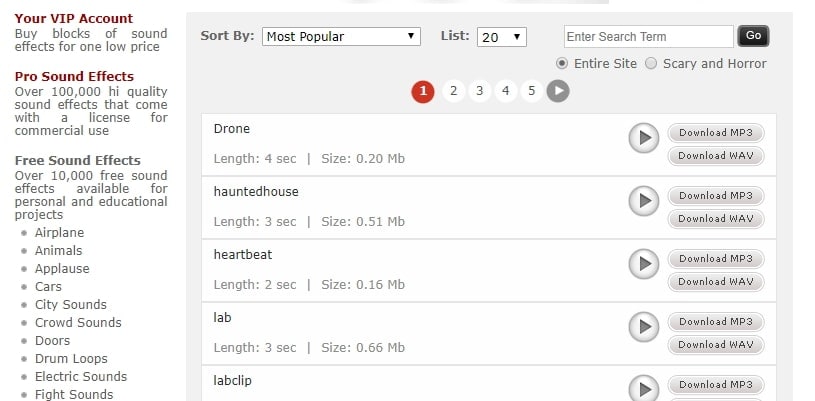
Task: Click the Go search button
Action: 753,36
